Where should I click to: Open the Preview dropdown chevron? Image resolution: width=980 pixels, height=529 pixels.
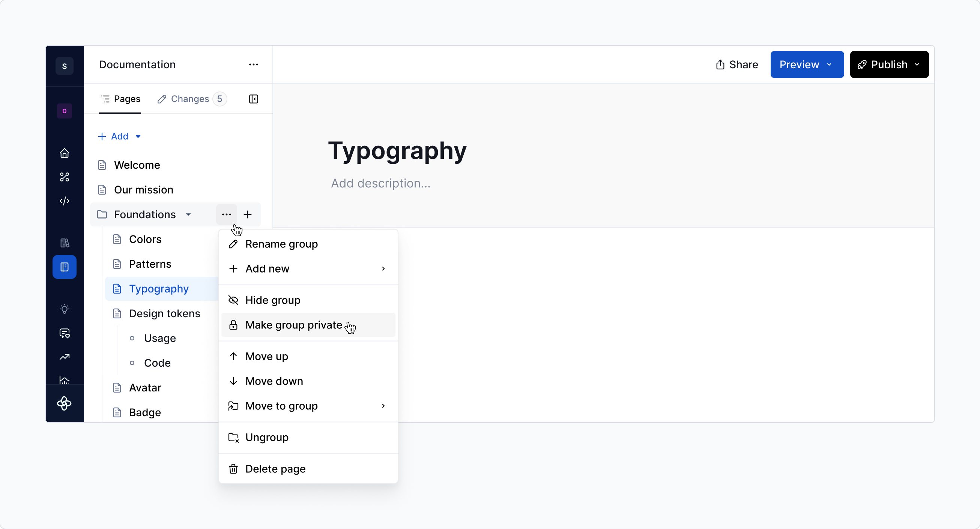coord(829,64)
